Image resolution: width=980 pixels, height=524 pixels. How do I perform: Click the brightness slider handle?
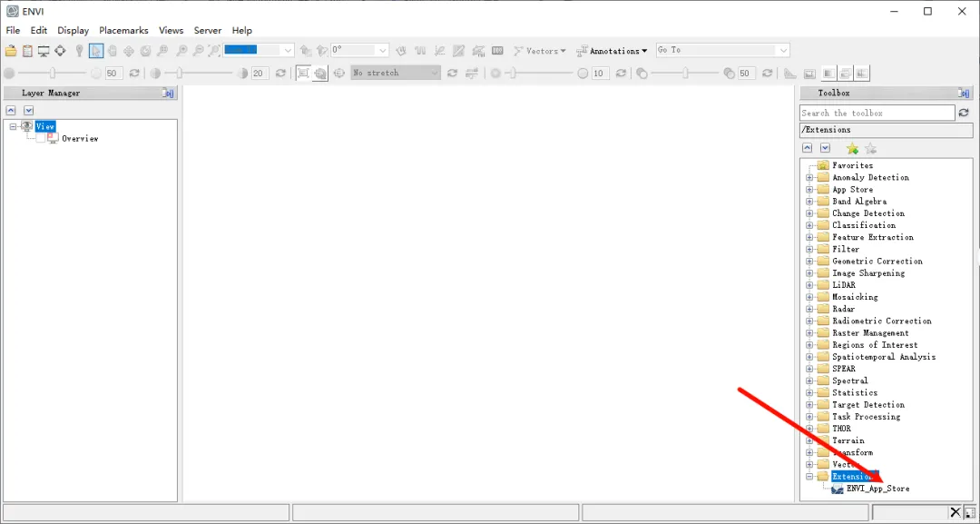53,74
